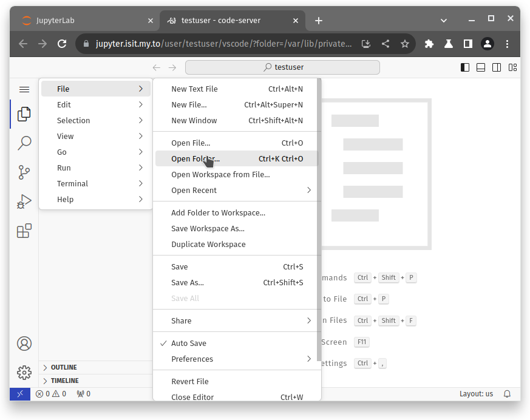Open the Search view icon
Image resolution: width=530 pixels, height=420 pixels.
[x=24, y=143]
